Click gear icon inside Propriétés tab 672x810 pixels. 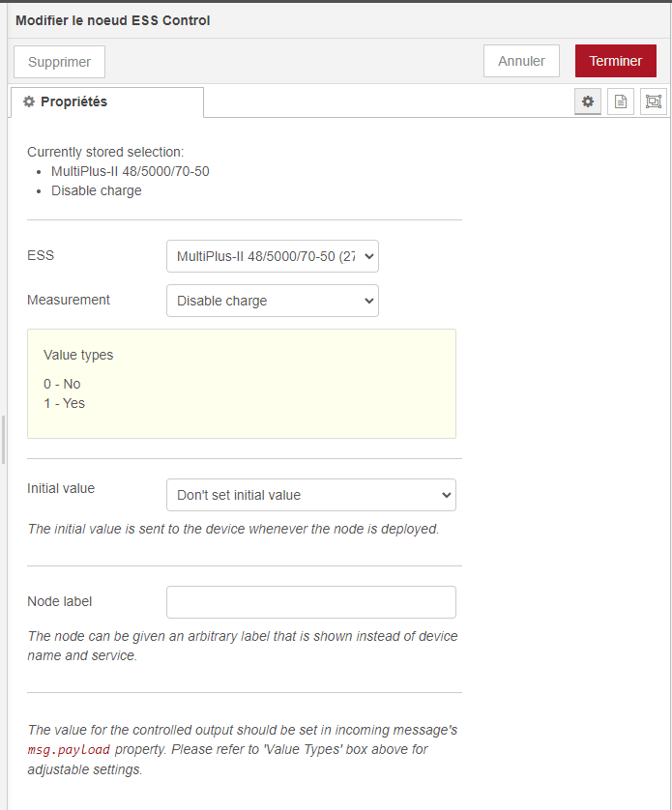click(29, 101)
